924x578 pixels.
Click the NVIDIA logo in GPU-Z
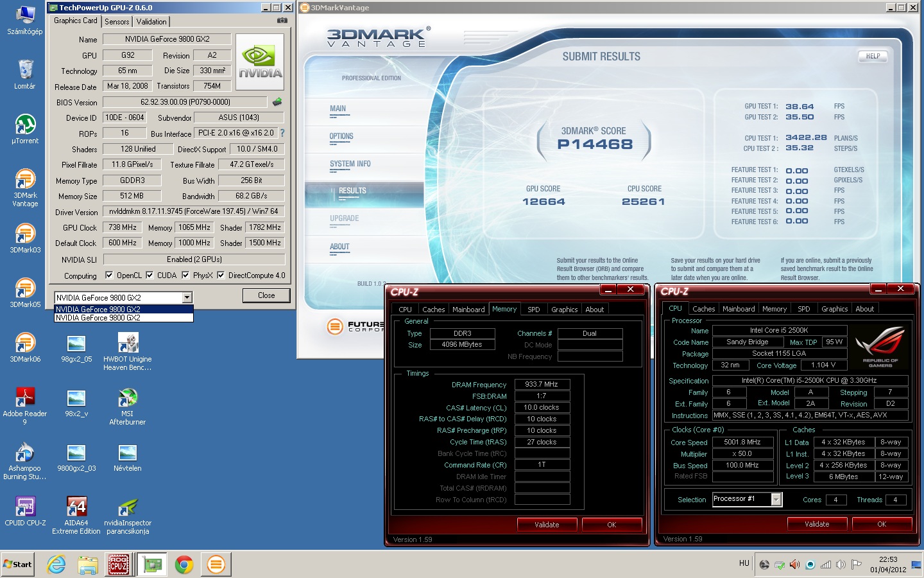pos(260,61)
